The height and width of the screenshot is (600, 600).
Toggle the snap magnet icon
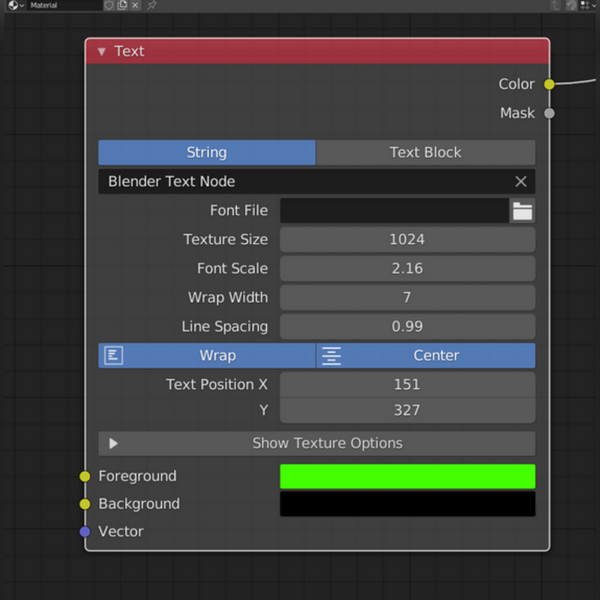click(571, 5)
